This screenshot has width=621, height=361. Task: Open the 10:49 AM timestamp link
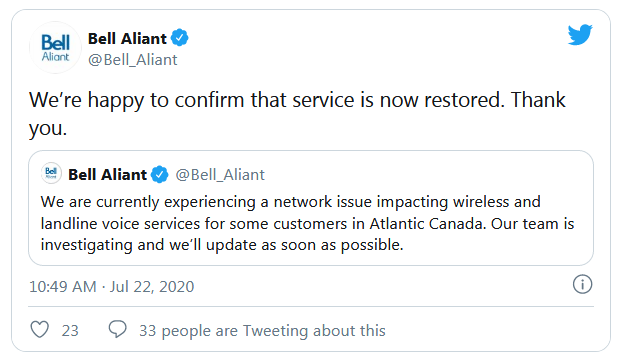63,286
